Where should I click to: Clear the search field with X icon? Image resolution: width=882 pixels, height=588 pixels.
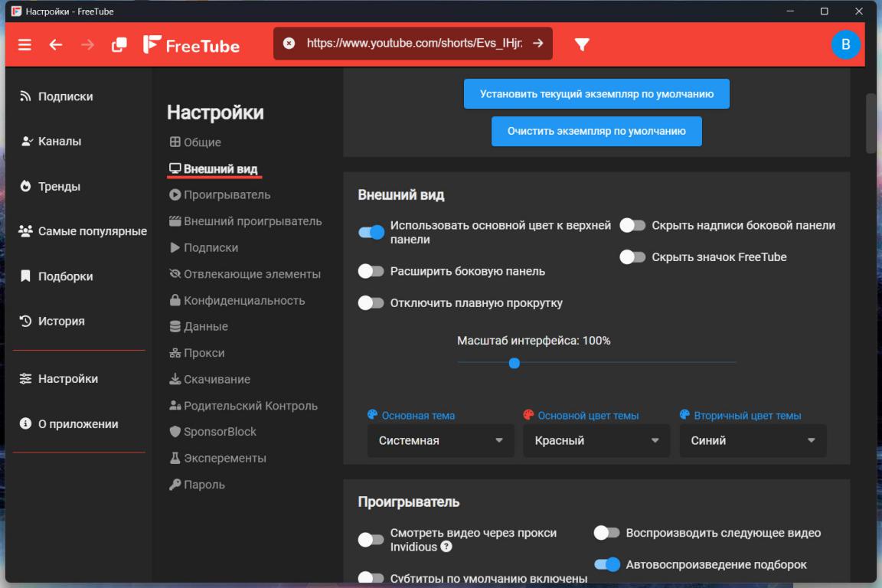(289, 44)
